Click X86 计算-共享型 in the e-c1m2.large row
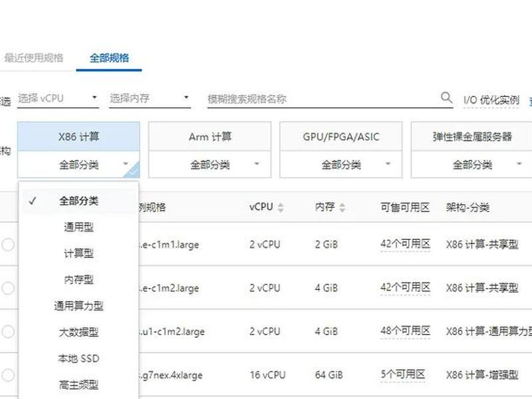 pyautogui.click(x=482, y=288)
